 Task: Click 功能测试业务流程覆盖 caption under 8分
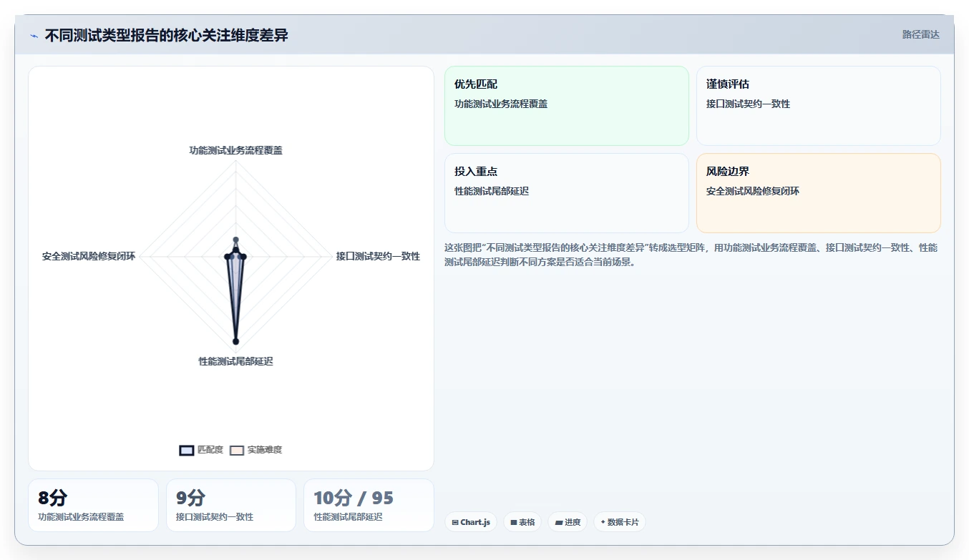coord(81,516)
